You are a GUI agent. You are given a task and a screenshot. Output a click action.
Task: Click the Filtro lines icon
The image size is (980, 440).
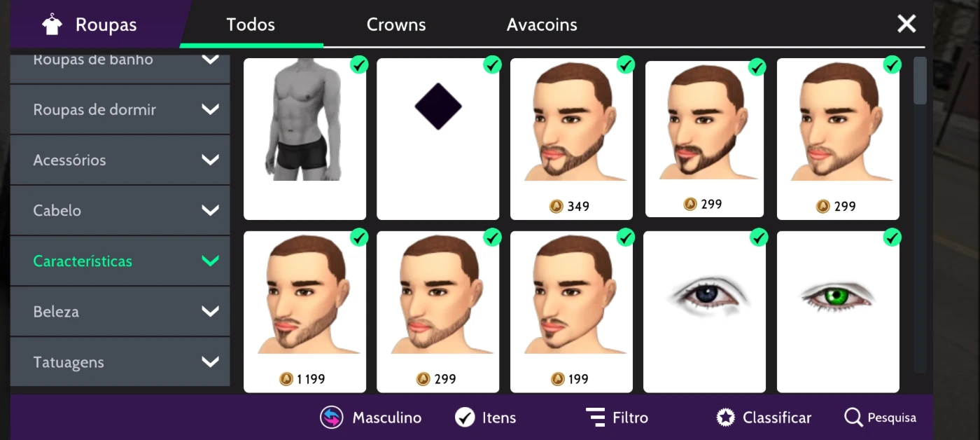tap(595, 417)
